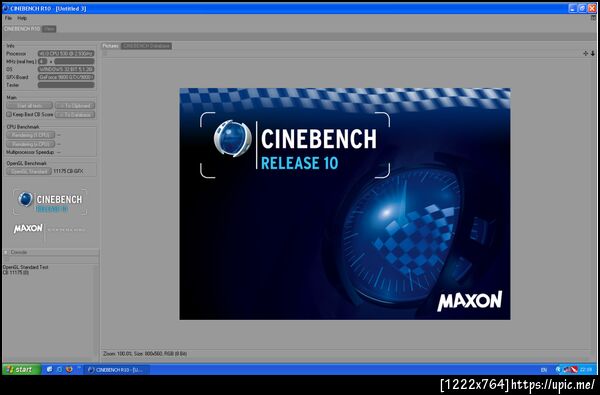Click the CINEBENCH Release 10 logo in sidebar
600x395 pixels.
click(x=50, y=201)
